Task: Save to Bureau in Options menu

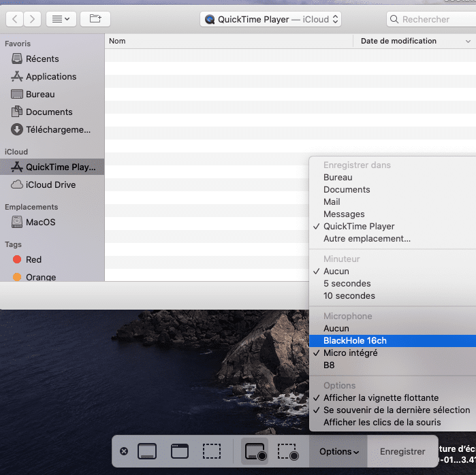Action: coord(392,178)
